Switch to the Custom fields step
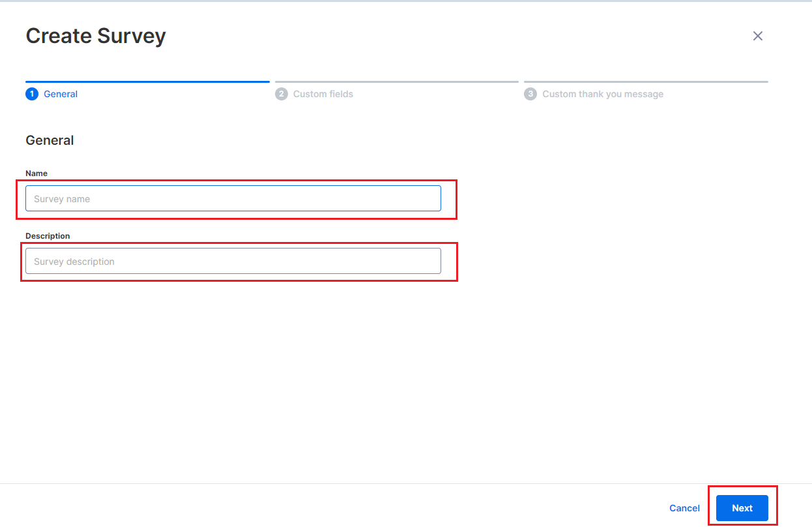 (x=323, y=94)
